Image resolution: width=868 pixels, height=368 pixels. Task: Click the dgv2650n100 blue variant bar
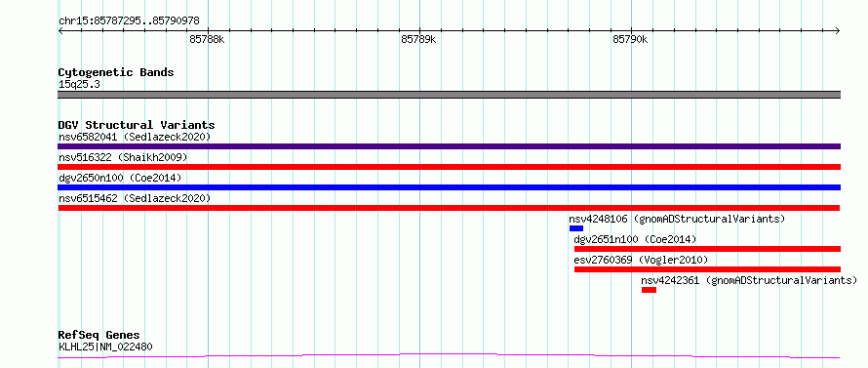pos(449,187)
